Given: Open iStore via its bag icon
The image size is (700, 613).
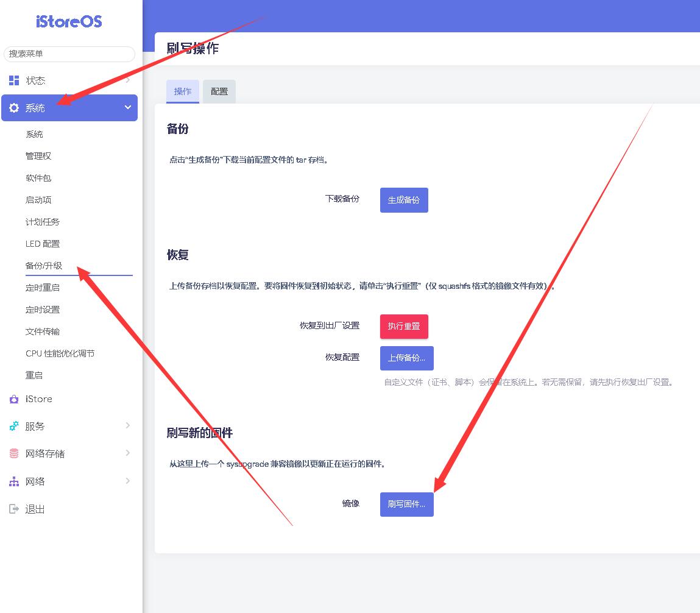Looking at the screenshot, I should [x=14, y=399].
